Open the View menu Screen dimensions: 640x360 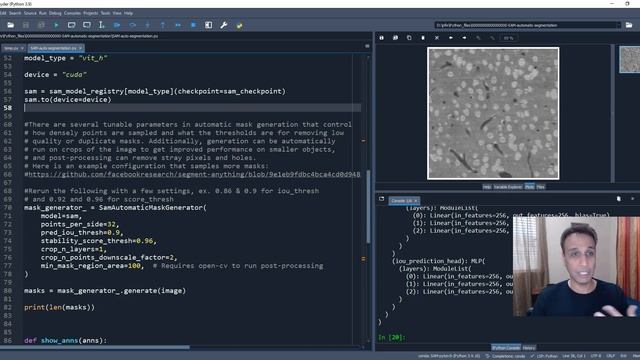point(117,13)
